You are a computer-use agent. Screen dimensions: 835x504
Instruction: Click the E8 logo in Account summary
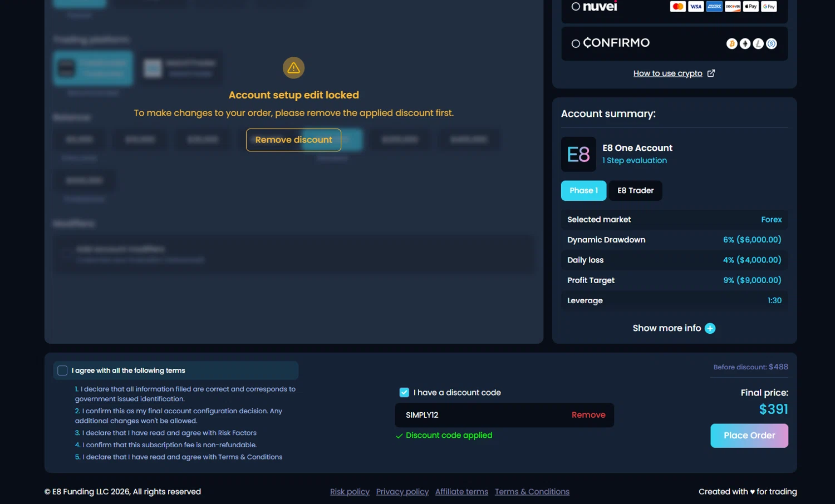[578, 154]
